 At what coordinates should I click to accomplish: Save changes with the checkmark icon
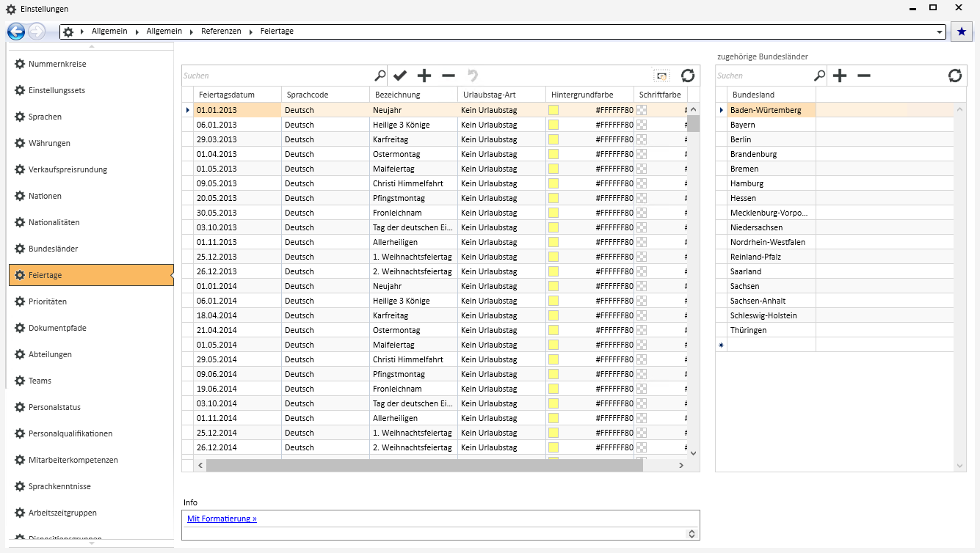[400, 76]
